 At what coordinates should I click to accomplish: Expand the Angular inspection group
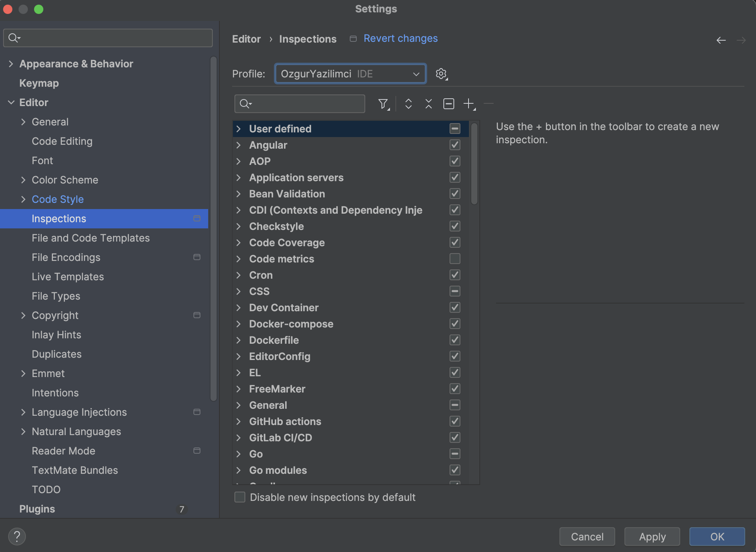tap(239, 145)
